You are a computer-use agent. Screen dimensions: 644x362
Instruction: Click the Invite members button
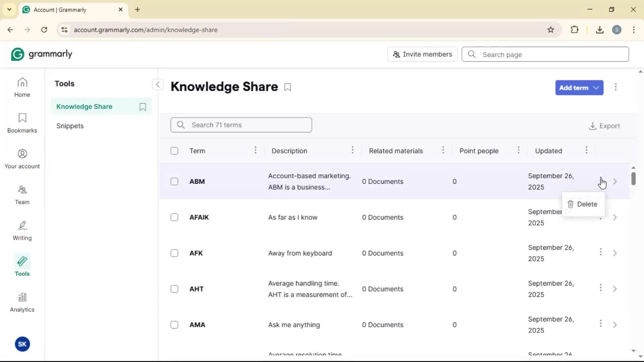tap(422, 54)
